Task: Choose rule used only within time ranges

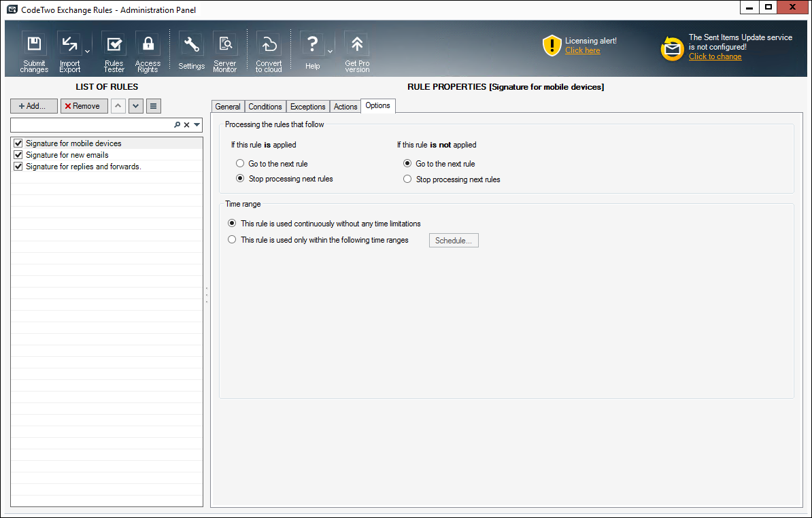Action: tap(232, 239)
